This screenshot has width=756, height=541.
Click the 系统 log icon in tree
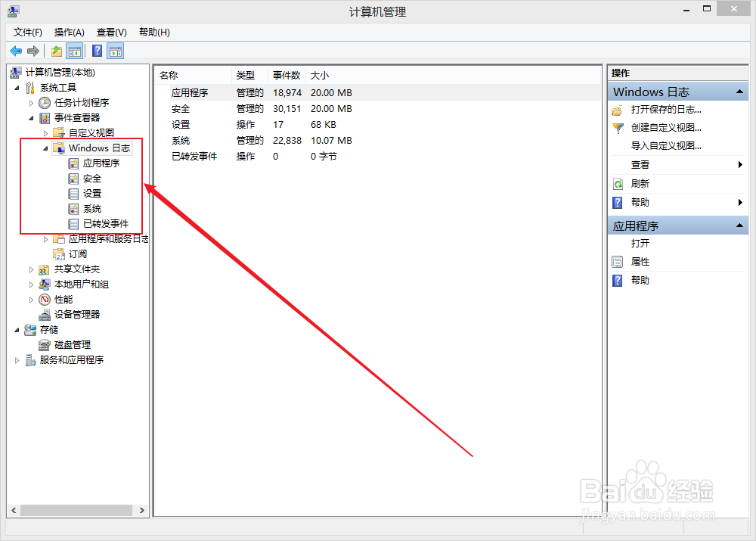pyautogui.click(x=73, y=209)
